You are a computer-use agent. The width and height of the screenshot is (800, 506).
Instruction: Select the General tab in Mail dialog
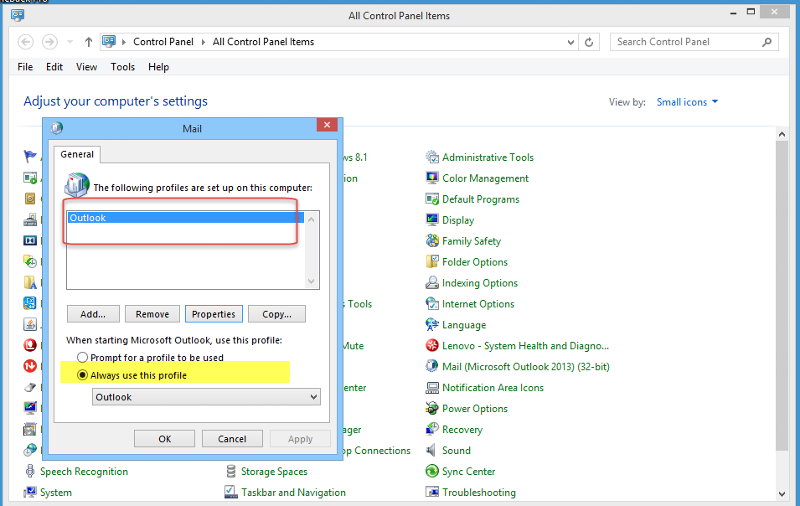point(77,154)
